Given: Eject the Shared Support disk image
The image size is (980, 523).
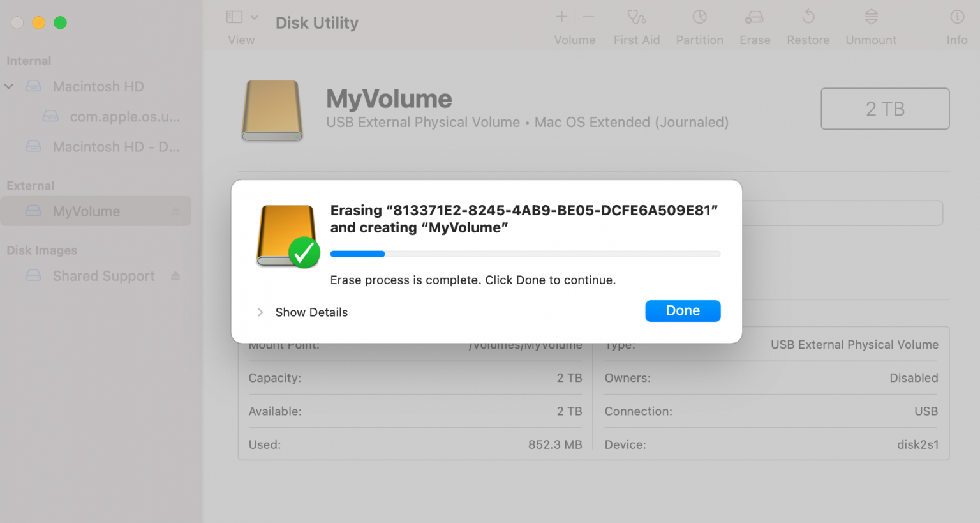Looking at the screenshot, I should 175,276.
